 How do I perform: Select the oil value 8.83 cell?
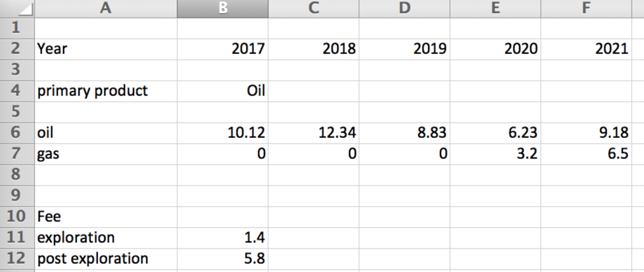(404, 133)
